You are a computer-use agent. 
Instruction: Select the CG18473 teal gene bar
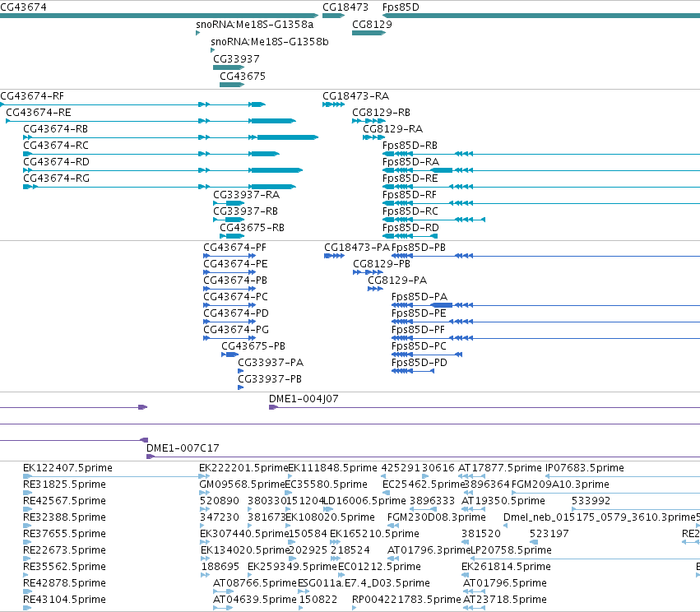point(333,16)
